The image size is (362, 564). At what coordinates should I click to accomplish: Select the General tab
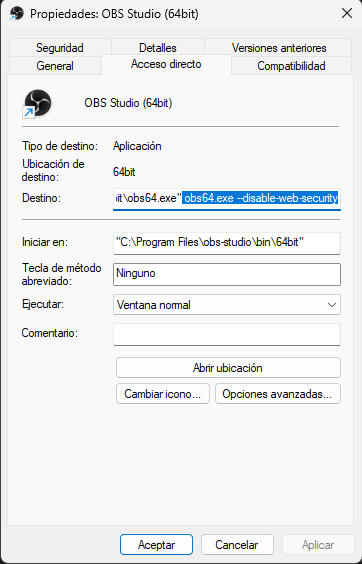[x=55, y=65]
